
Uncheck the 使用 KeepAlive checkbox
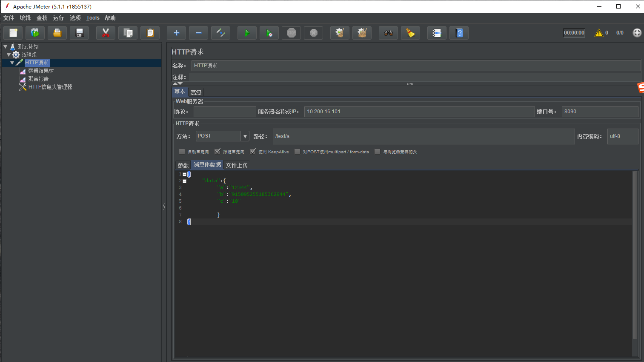click(253, 152)
